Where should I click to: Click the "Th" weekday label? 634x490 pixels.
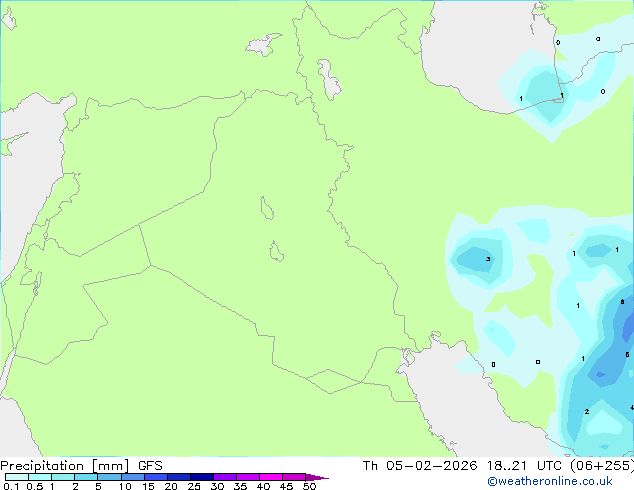pyautogui.click(x=370, y=466)
